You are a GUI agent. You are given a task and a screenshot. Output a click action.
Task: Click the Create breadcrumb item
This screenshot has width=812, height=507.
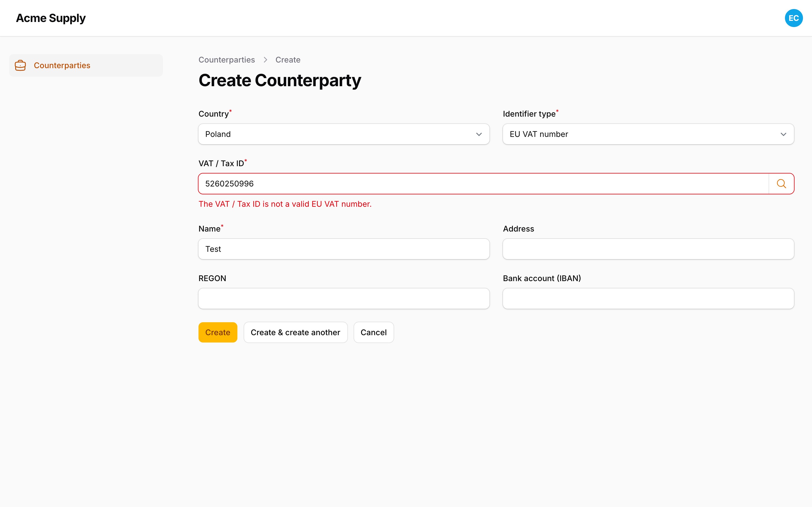[288, 60]
